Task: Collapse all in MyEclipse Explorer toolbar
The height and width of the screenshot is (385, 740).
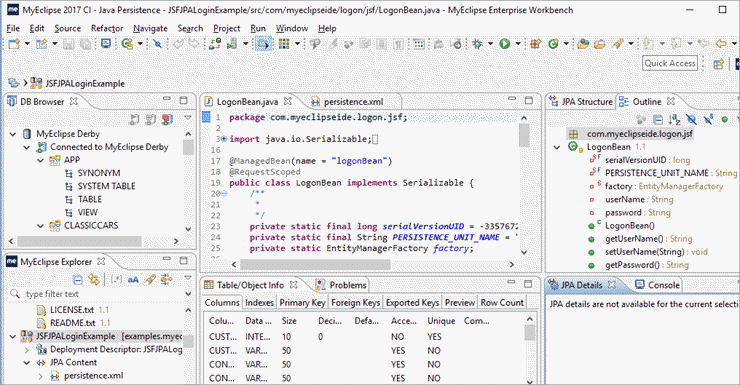Action: click(x=78, y=280)
